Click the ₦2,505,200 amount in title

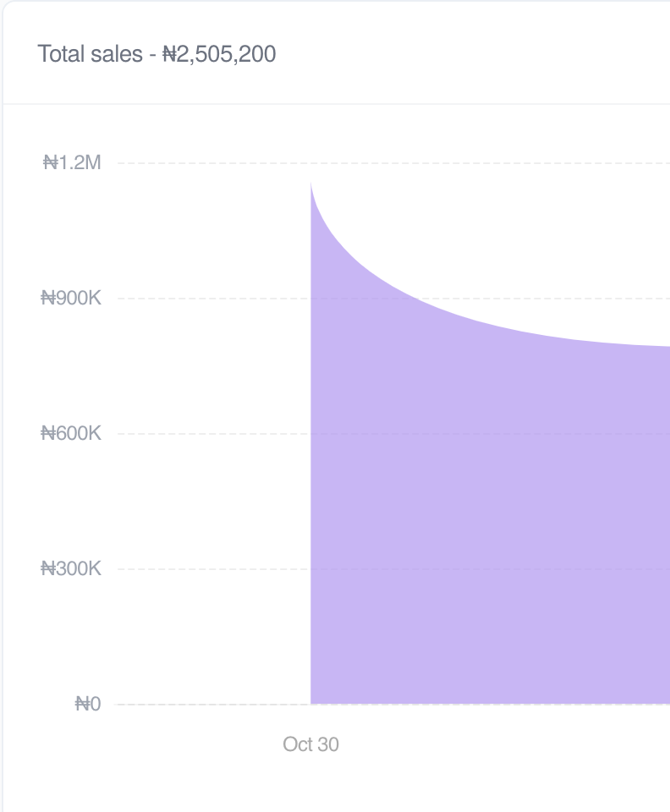[219, 54]
